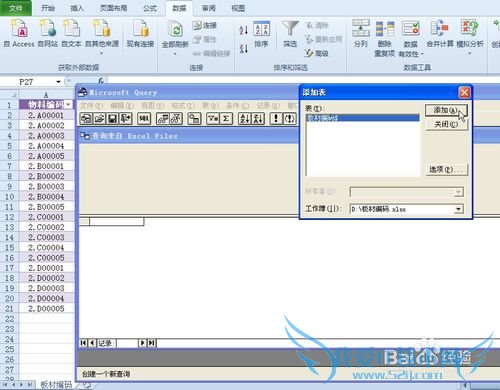Expand Refresh All (全部刷新) dropdown

pos(175,53)
